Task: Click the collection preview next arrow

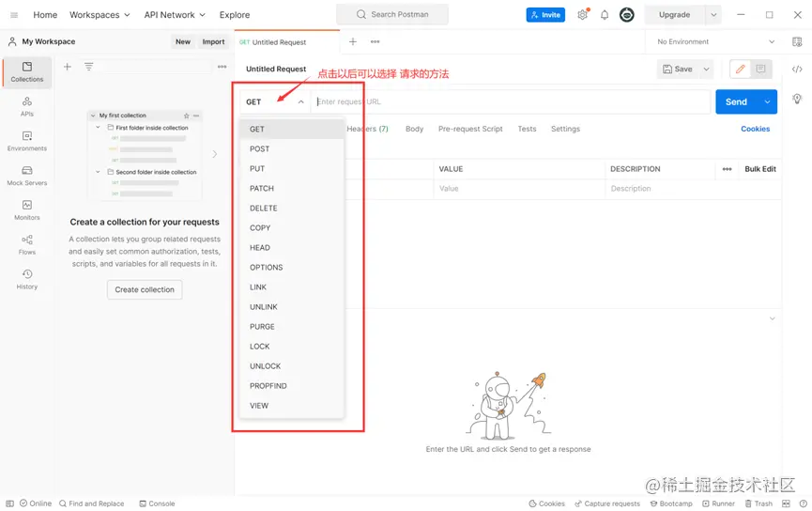Action: coord(214,154)
